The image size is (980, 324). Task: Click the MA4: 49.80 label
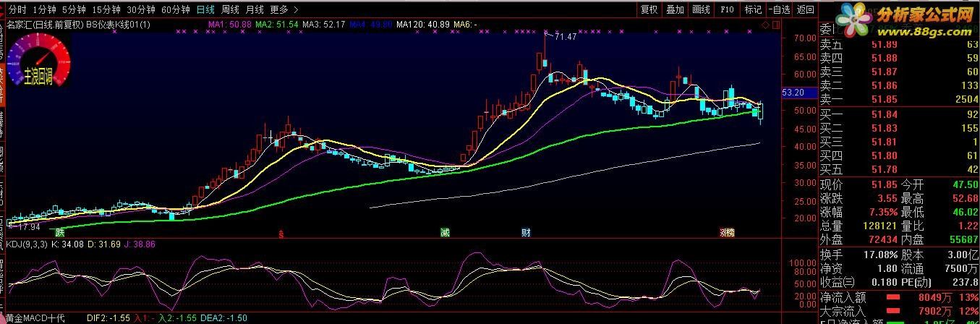pos(371,25)
